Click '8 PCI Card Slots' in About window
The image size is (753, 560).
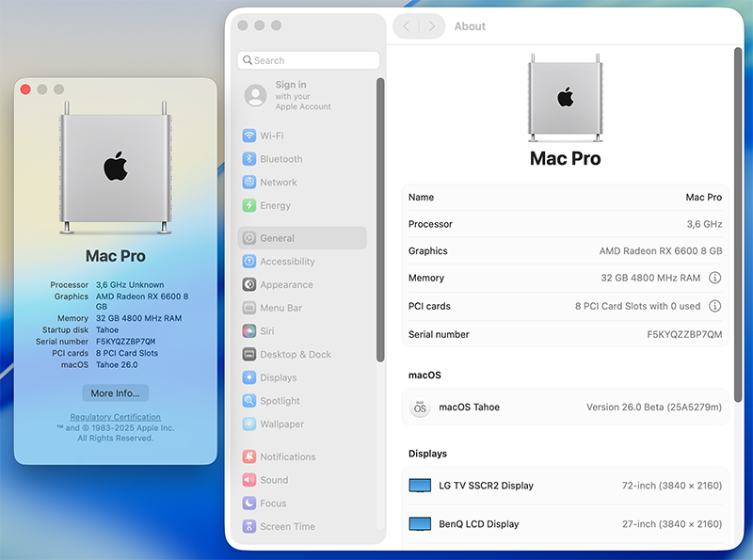click(127, 353)
